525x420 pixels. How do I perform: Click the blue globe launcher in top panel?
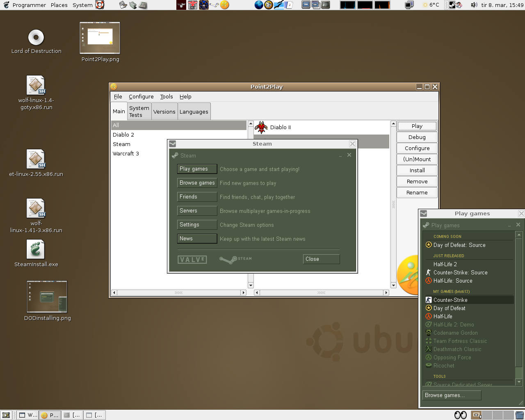(x=259, y=5)
